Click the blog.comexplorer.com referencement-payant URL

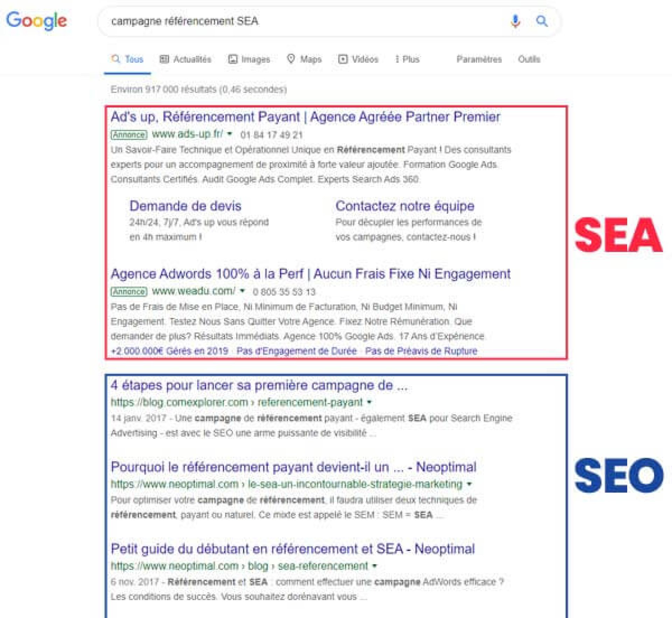pos(237,402)
